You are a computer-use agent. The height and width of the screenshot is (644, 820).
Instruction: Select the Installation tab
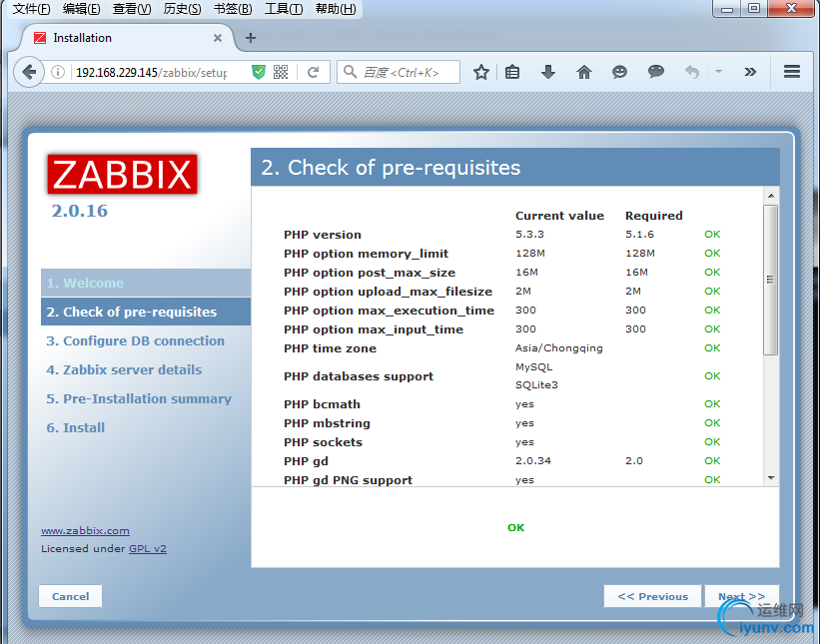[128, 38]
